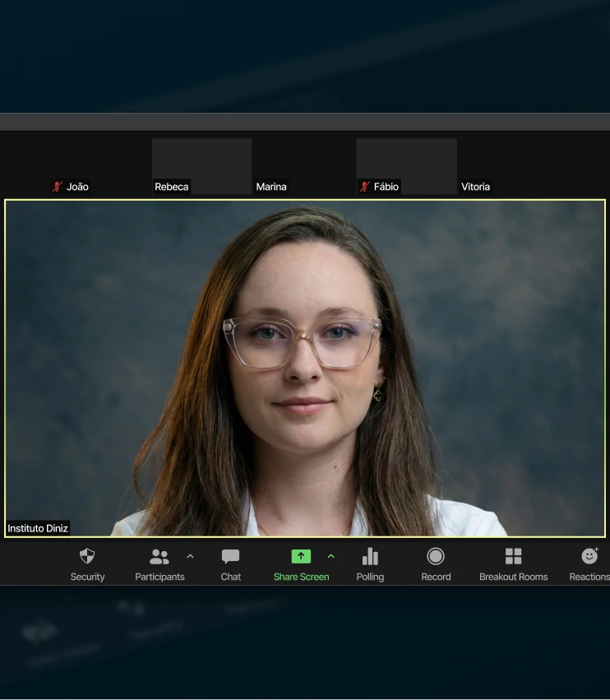The image size is (610, 700).
Task: Select Rebeca's video thumbnail
Action: (x=201, y=165)
